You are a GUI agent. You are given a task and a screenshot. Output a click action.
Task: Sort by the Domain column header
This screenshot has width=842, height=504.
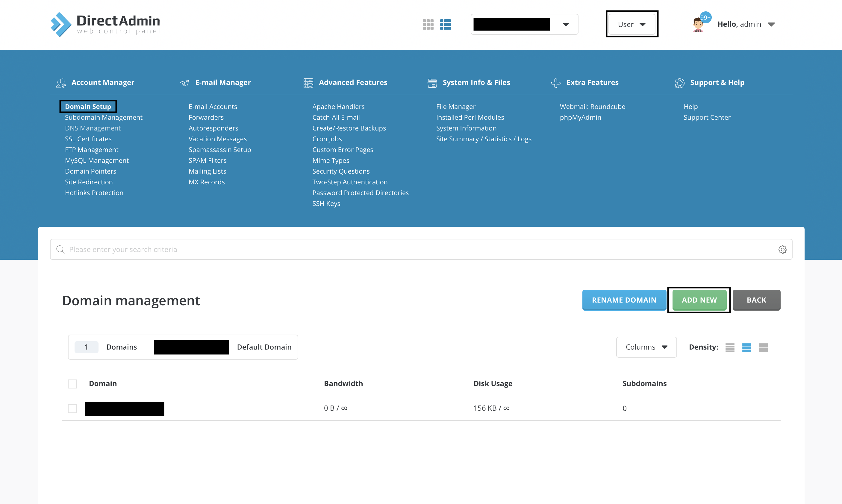click(103, 384)
